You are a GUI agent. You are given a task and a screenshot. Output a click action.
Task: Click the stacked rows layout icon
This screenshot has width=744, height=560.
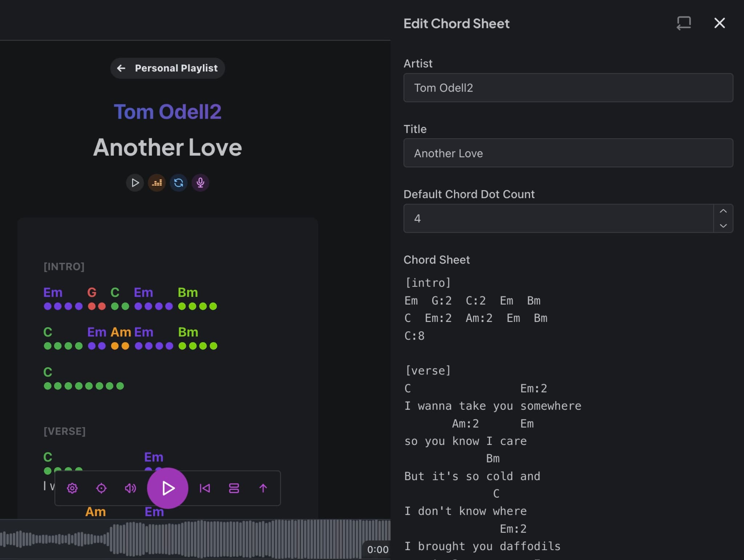pyautogui.click(x=234, y=488)
